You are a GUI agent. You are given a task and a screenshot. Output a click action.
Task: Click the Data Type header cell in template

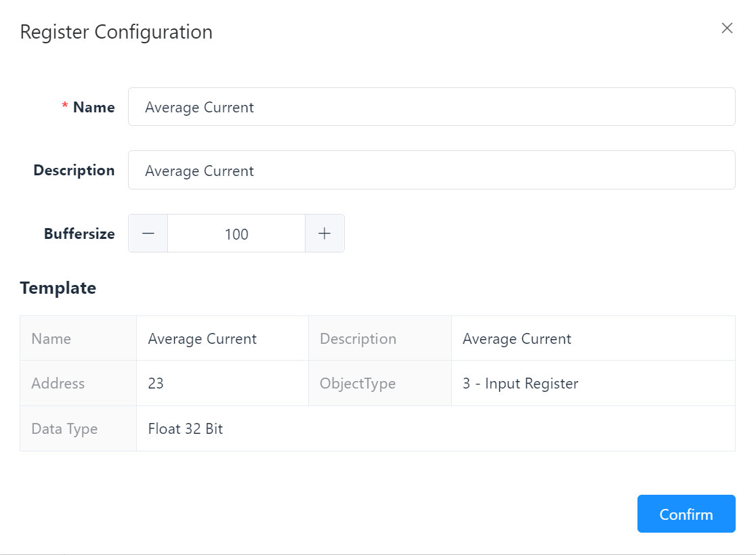[x=64, y=428]
